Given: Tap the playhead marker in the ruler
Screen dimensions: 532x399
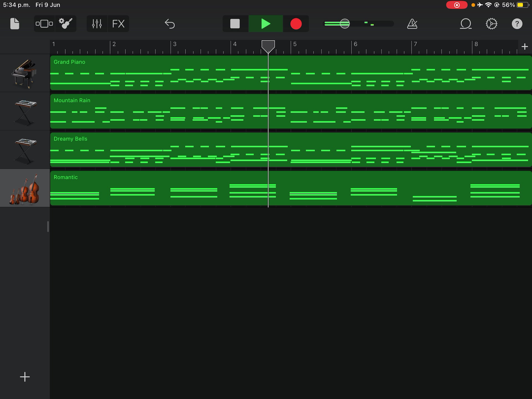Looking at the screenshot, I should [x=268, y=47].
